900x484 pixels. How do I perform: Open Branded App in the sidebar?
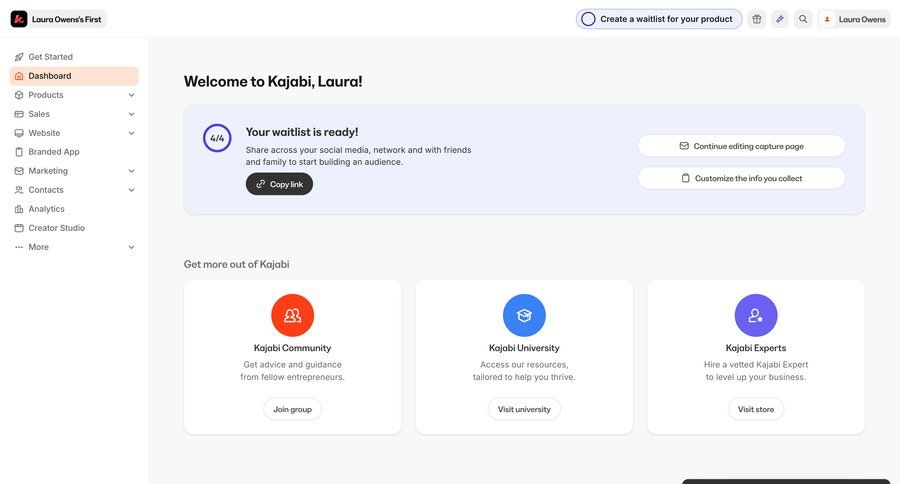click(x=74, y=152)
